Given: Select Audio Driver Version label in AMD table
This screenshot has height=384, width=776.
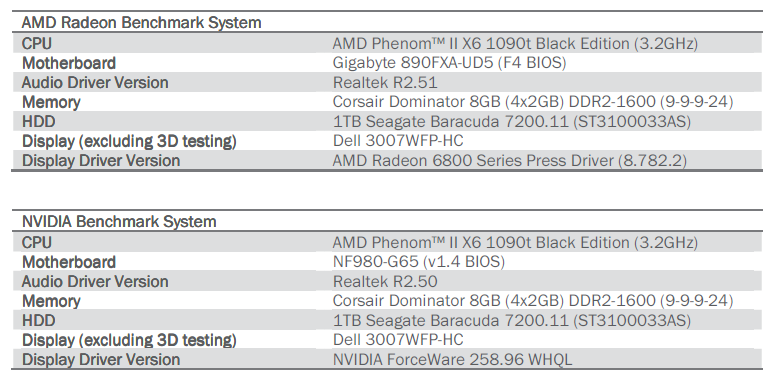Looking at the screenshot, I should pyautogui.click(x=95, y=83).
